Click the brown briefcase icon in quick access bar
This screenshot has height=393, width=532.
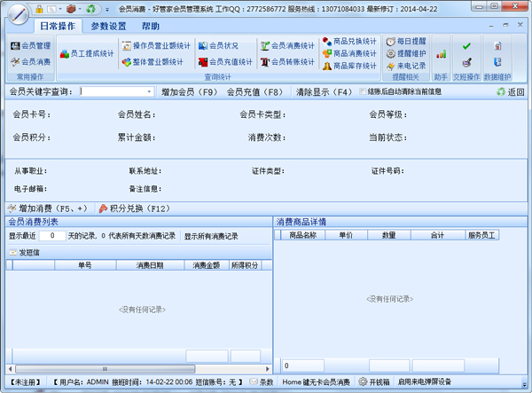pos(71,9)
